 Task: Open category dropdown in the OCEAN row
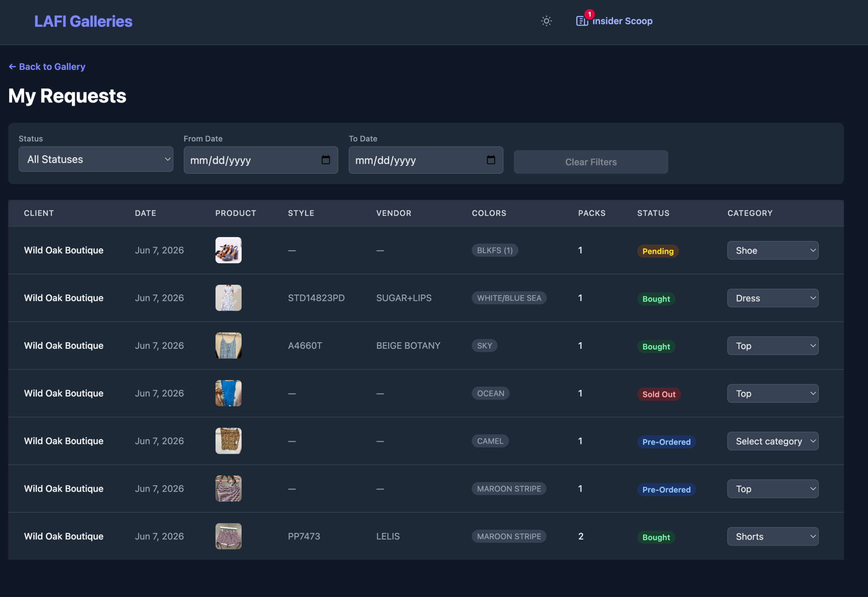coord(773,393)
